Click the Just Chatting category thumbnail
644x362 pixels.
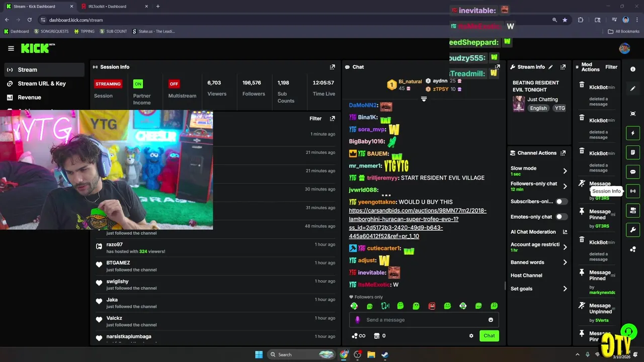coord(519,104)
